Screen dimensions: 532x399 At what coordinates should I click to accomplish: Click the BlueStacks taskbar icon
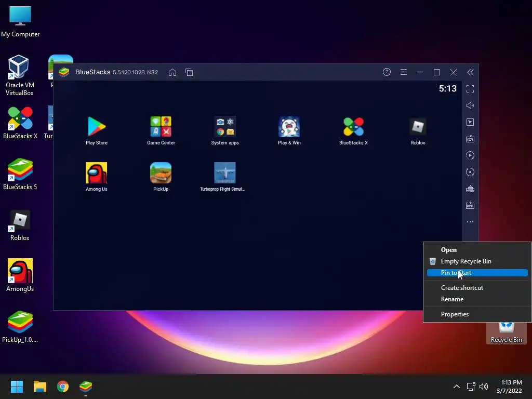click(86, 387)
